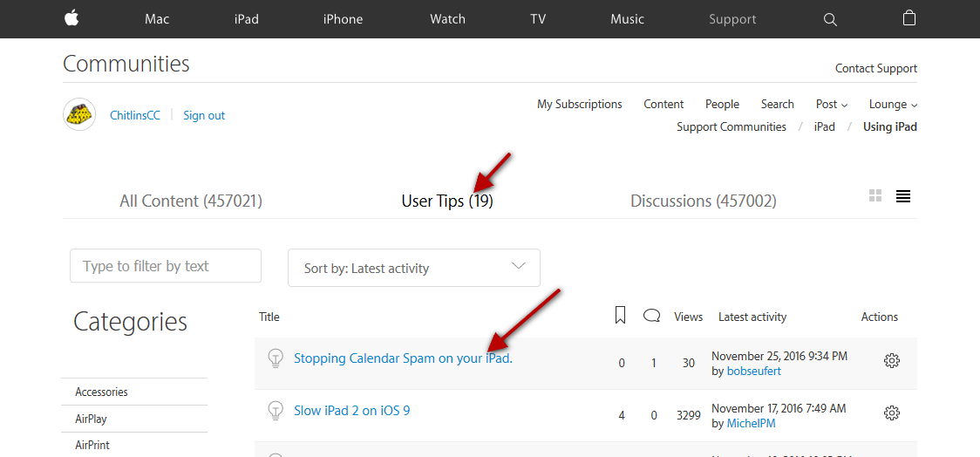Click the replies bubble column icon

click(x=652, y=316)
